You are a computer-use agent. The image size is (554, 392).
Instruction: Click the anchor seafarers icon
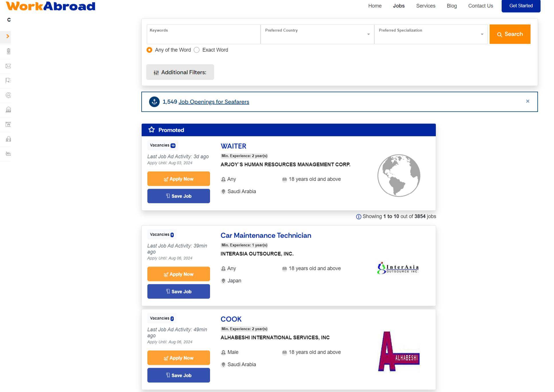click(154, 102)
